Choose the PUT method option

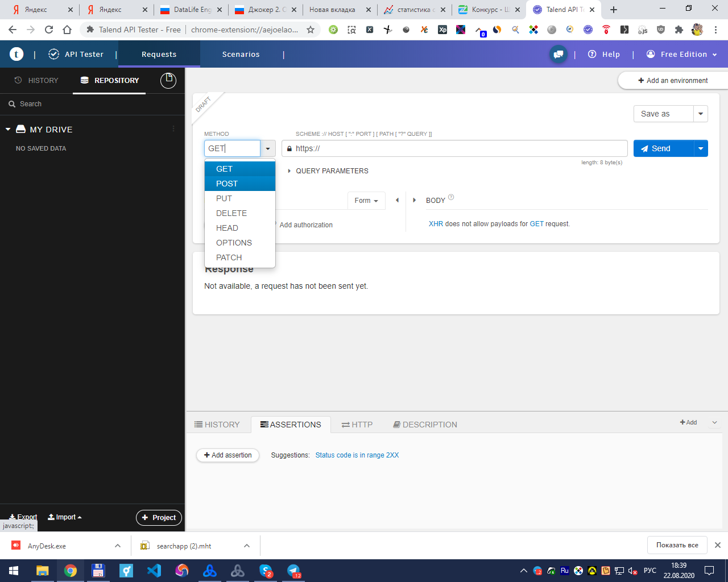(240, 198)
